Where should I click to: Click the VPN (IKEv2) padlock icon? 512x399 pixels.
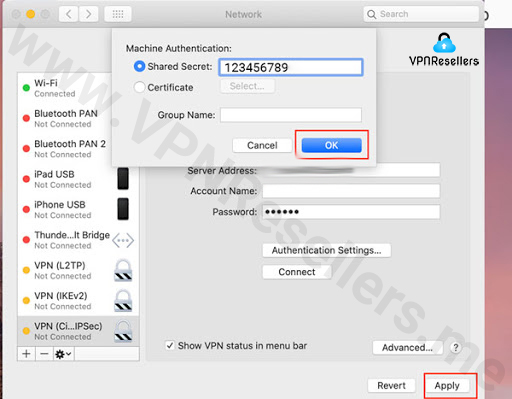point(123,301)
